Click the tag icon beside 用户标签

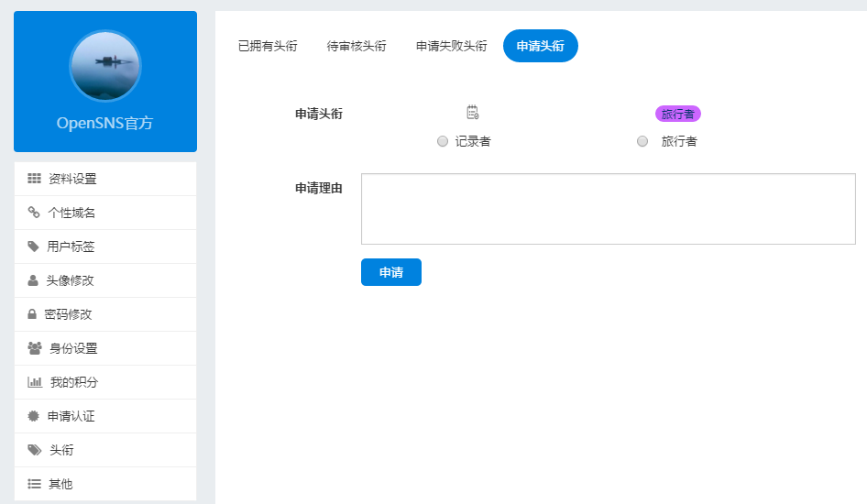[x=33, y=247]
